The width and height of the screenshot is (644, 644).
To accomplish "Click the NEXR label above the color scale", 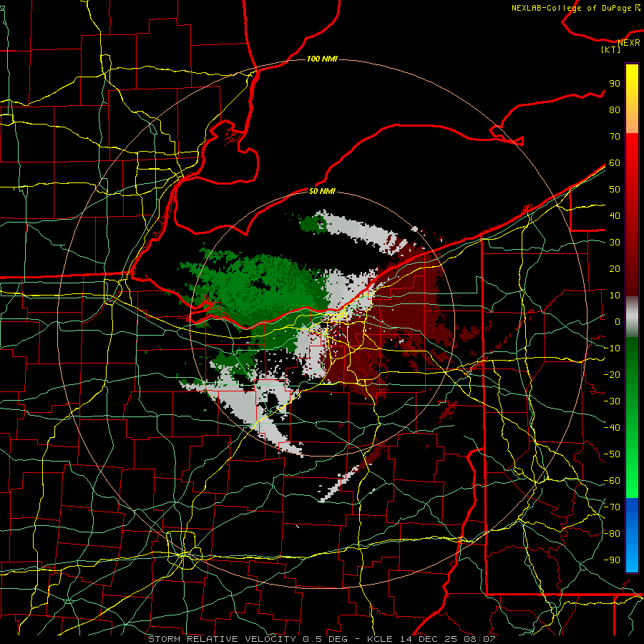I will (x=629, y=43).
